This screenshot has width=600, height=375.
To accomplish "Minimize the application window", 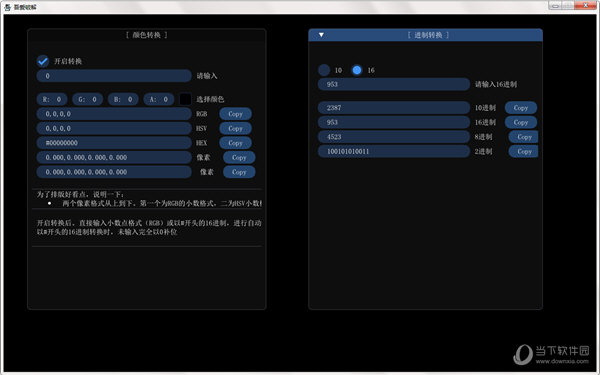I will (x=555, y=5).
